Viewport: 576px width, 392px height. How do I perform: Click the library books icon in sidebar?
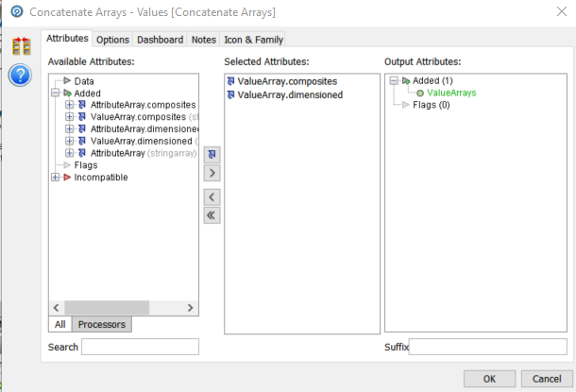pos(21,46)
